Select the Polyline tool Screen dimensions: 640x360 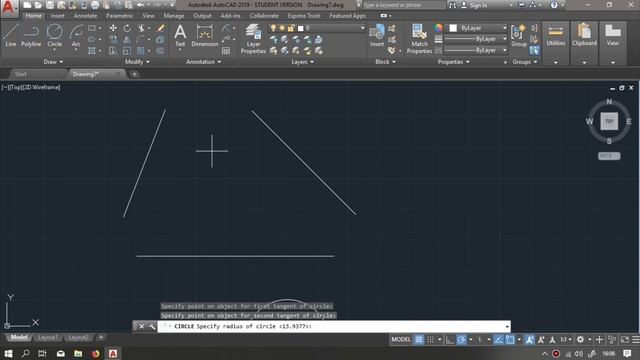click(x=31, y=35)
